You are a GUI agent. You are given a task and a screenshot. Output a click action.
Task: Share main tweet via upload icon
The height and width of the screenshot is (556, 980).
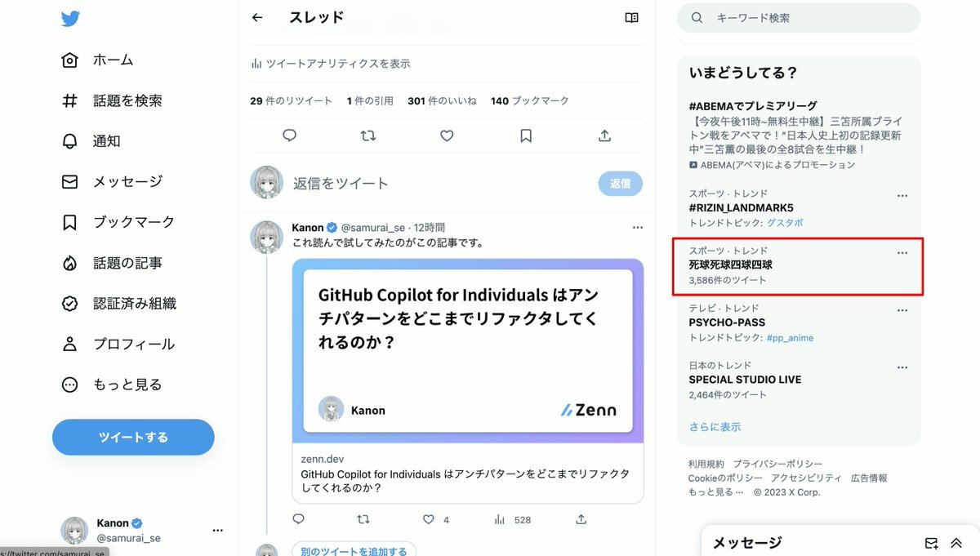click(604, 136)
